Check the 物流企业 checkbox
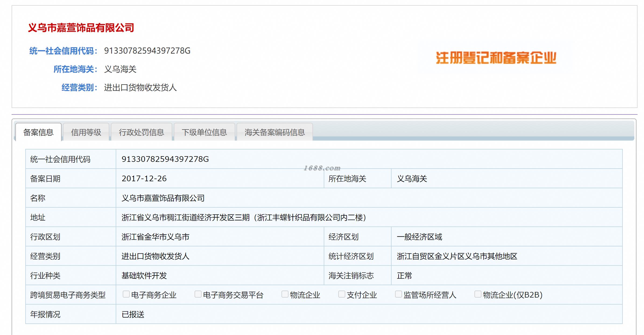The width and height of the screenshot is (644, 335). [285, 294]
